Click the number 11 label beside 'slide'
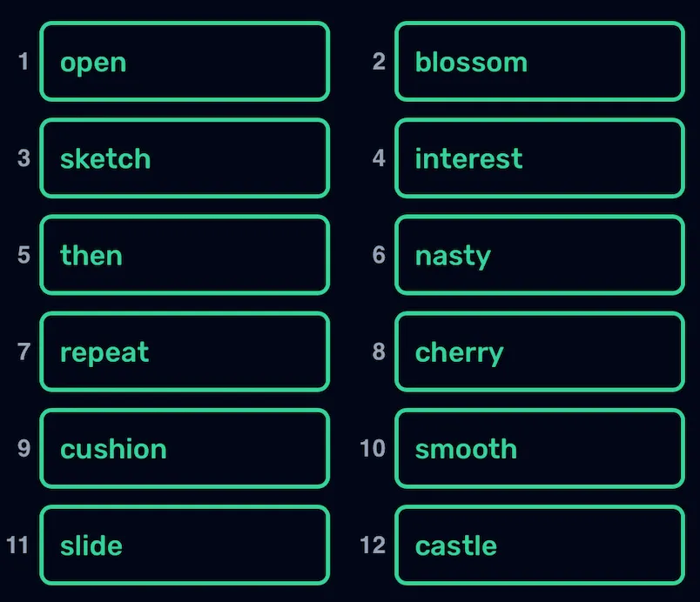This screenshot has height=602, width=700. tap(18, 545)
